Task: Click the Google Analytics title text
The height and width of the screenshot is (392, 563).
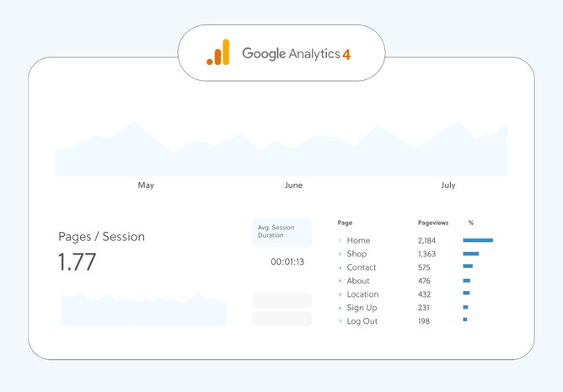Action: pos(291,54)
